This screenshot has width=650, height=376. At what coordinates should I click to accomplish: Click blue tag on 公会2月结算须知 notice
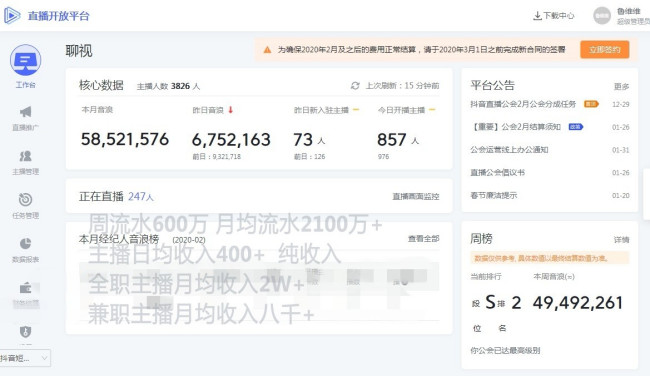pos(576,127)
